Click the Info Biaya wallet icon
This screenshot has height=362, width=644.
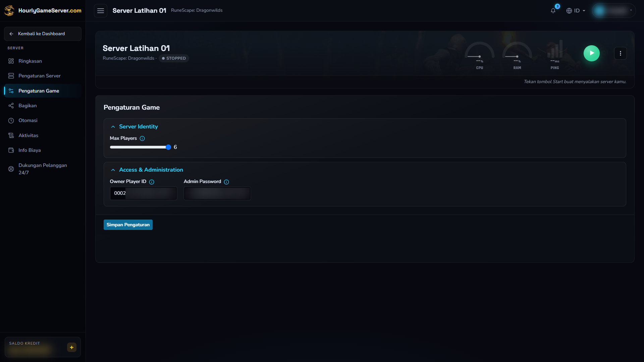pos(11,150)
